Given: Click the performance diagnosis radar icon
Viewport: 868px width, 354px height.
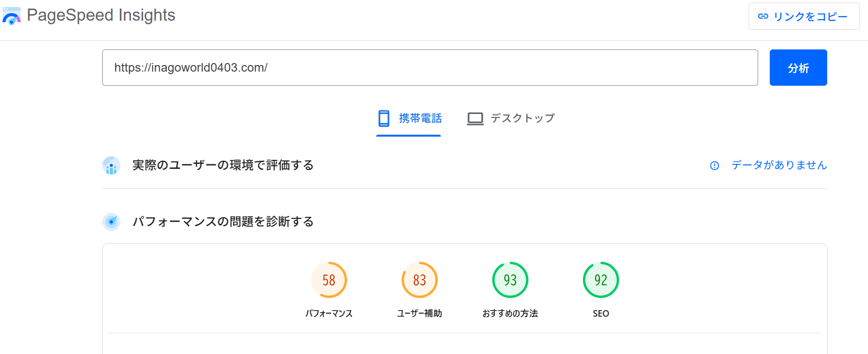Looking at the screenshot, I should [111, 222].
